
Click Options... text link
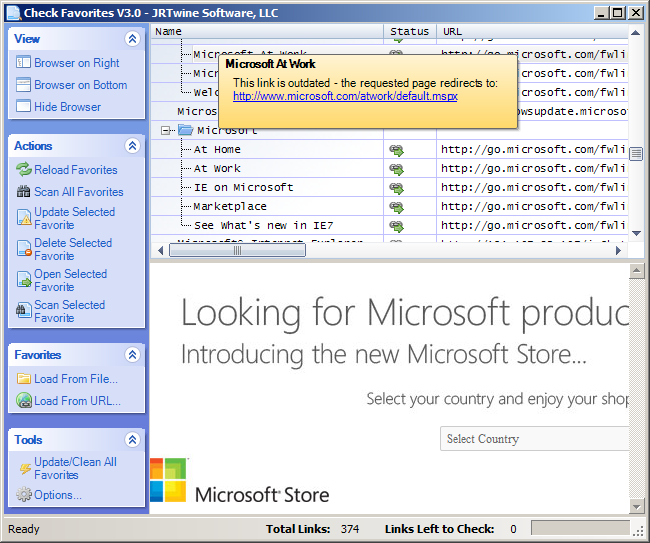pyautogui.click(x=58, y=495)
